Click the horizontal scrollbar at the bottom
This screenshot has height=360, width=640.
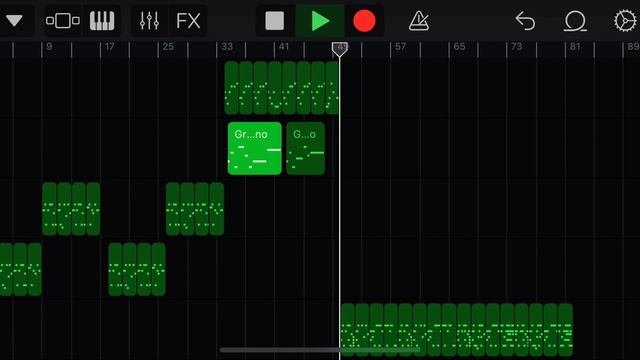(320, 350)
